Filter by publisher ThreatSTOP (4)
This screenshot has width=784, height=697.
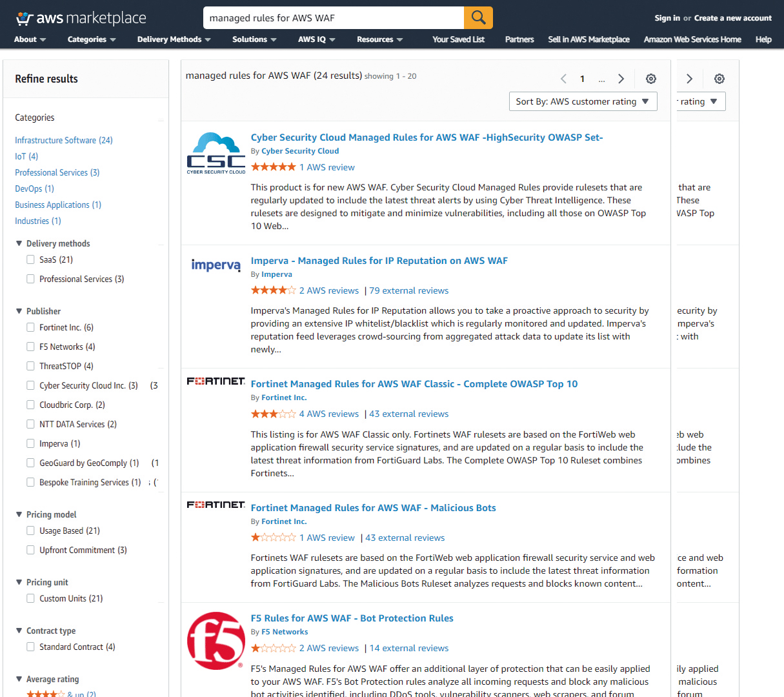tap(30, 366)
